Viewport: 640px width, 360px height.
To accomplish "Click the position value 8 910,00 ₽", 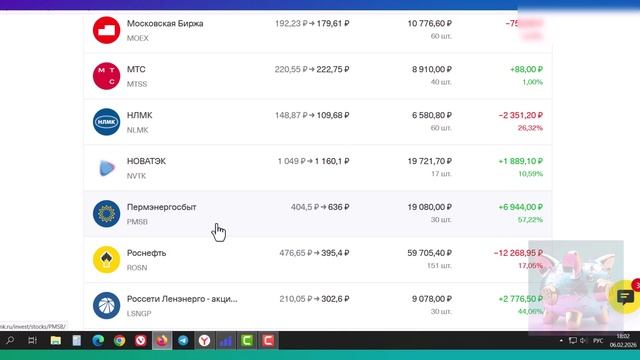I will (x=432, y=69).
